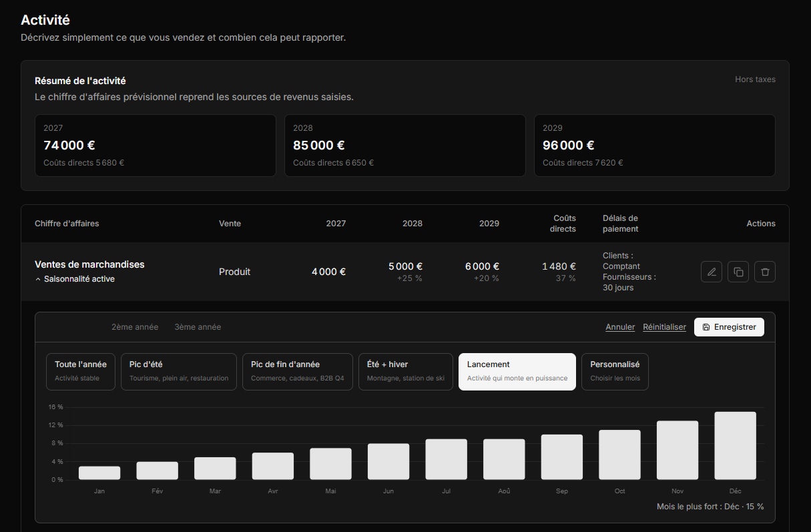Viewport: 811px width, 532px height.
Task: Open the 2028 summary card showing 85 000 €
Action: click(x=405, y=146)
